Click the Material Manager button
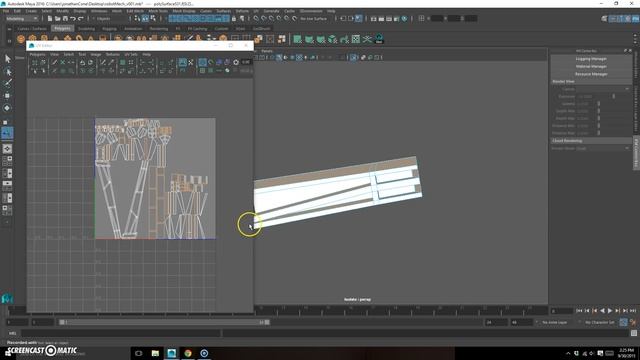This screenshot has height=360, width=640. 591,67
